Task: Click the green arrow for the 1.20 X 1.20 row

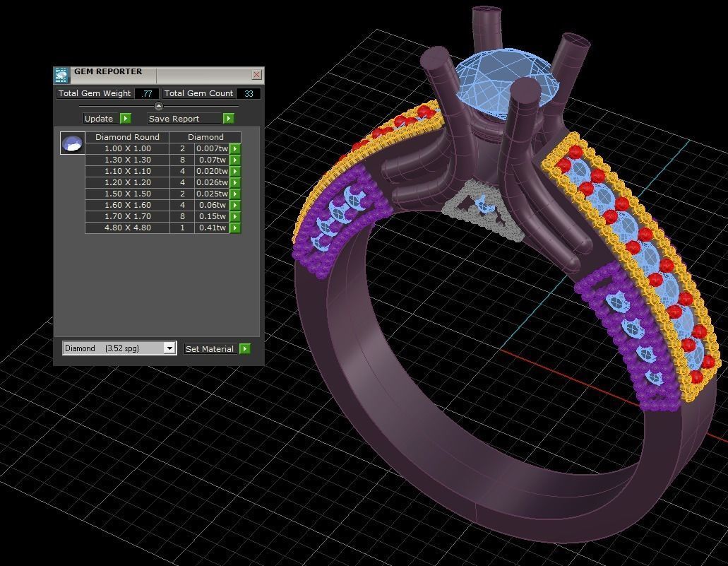Action: pyautogui.click(x=235, y=182)
